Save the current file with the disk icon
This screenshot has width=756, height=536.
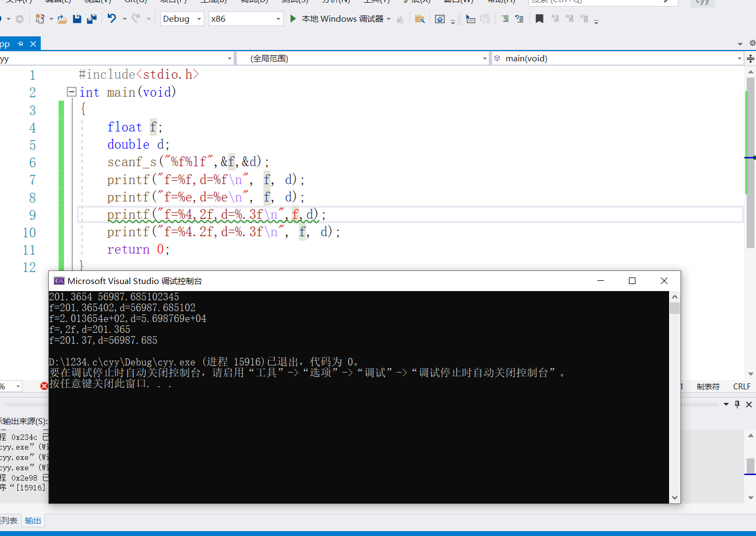(77, 19)
